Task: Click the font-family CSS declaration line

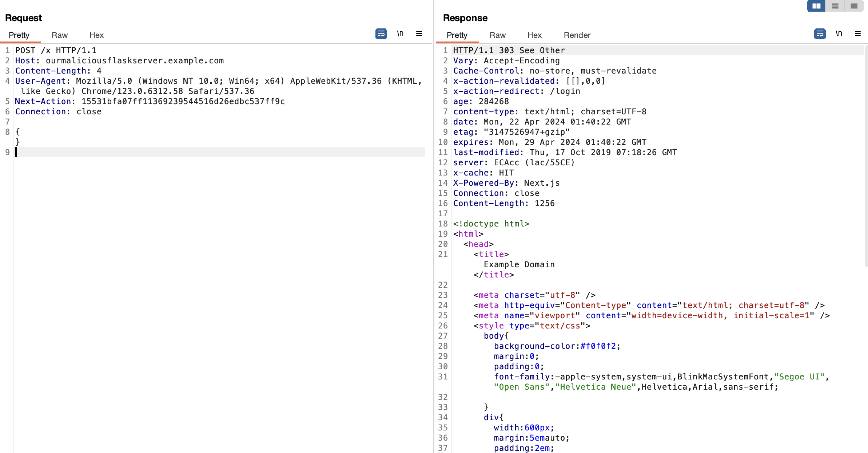Action: (661, 382)
